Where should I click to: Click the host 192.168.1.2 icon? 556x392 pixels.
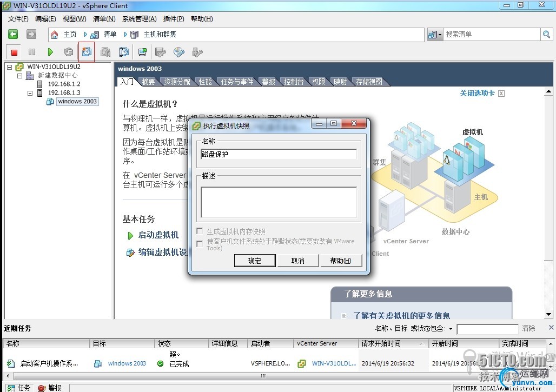click(39, 84)
